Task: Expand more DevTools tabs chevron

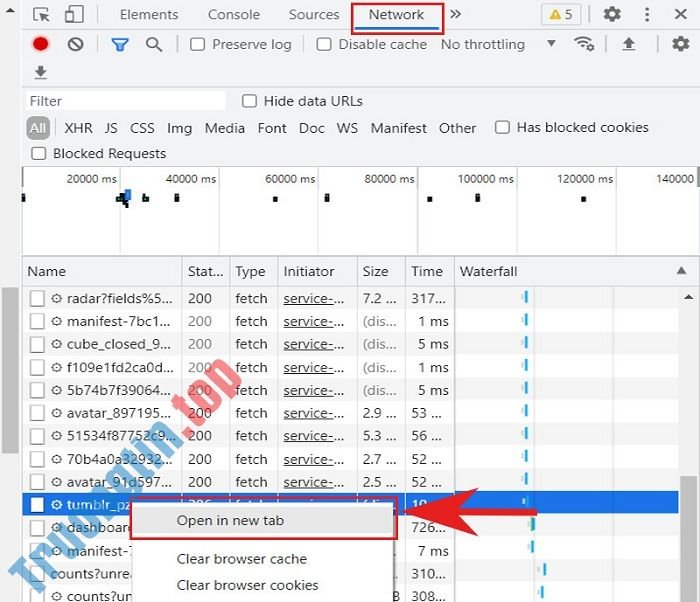Action: (x=456, y=15)
